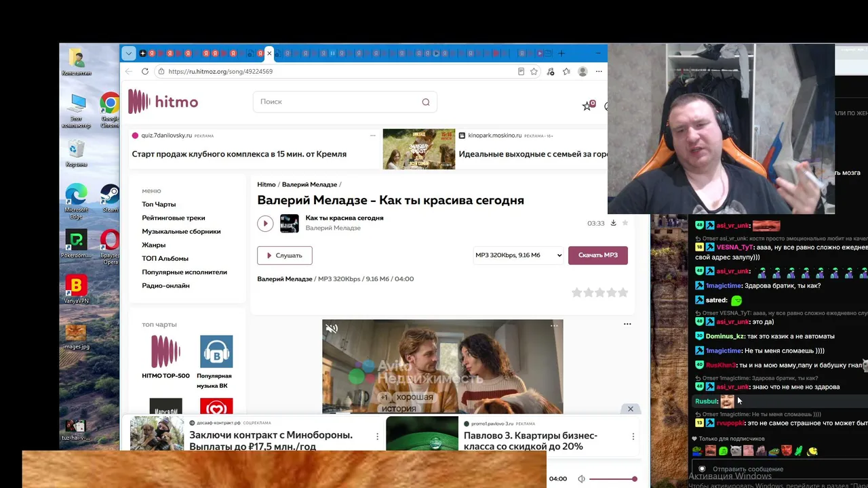Viewport: 868px width, 488px height.
Task: Click the browser address bar URL
Action: click(220, 71)
